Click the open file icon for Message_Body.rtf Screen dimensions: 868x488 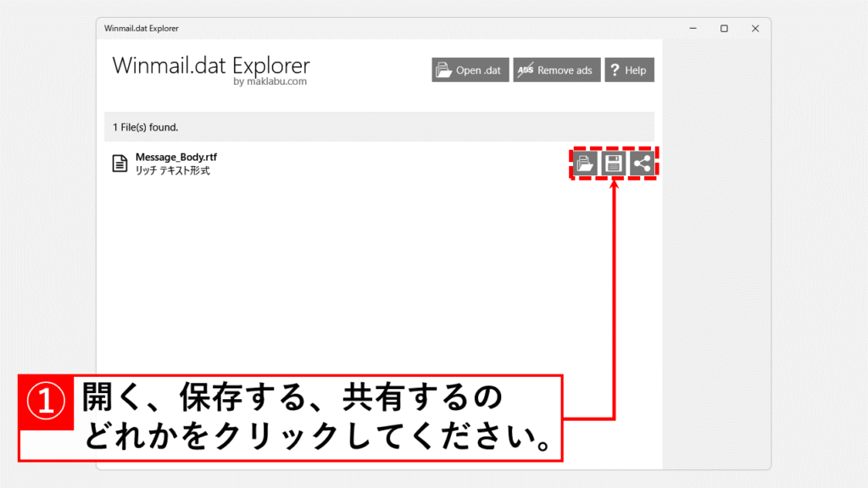pos(585,164)
